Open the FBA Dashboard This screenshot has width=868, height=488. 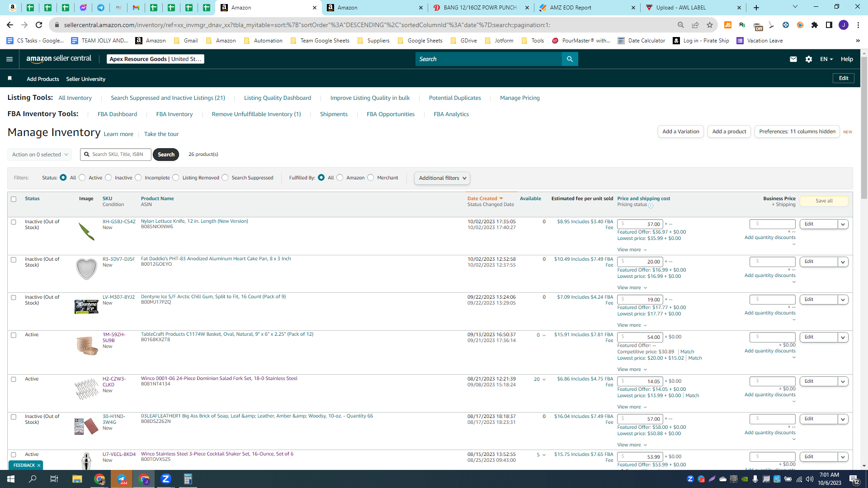click(x=117, y=114)
